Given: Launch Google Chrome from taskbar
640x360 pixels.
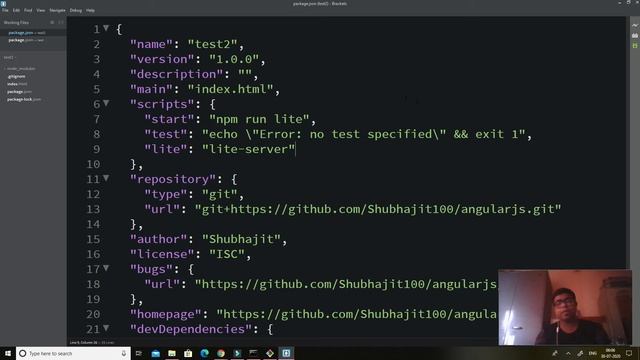Looking at the screenshot, I should [221, 353].
